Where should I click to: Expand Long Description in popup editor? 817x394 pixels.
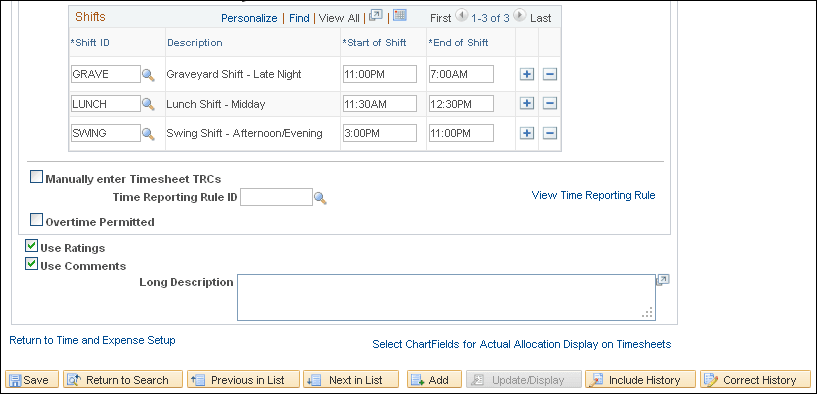pyautogui.click(x=663, y=280)
